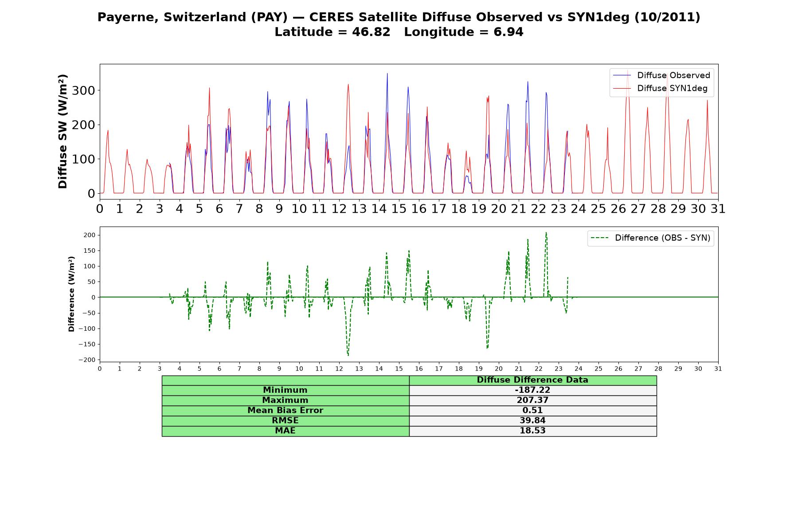Click the Difference (OBS - SYN) legend label
Viewport: 798px width, 532px height.
[662, 238]
